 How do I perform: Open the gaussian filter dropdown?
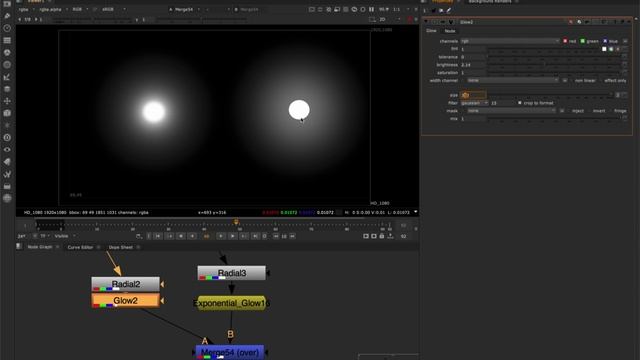coord(474,103)
